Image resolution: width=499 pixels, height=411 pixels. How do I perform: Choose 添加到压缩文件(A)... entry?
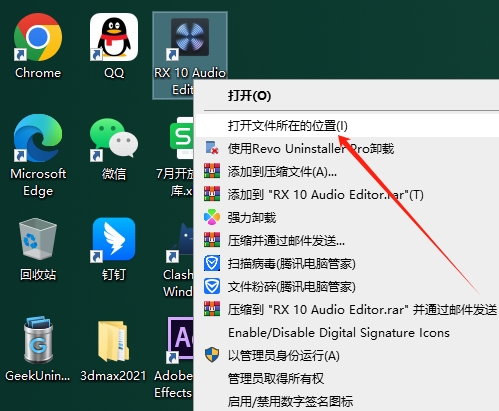pyautogui.click(x=346, y=172)
